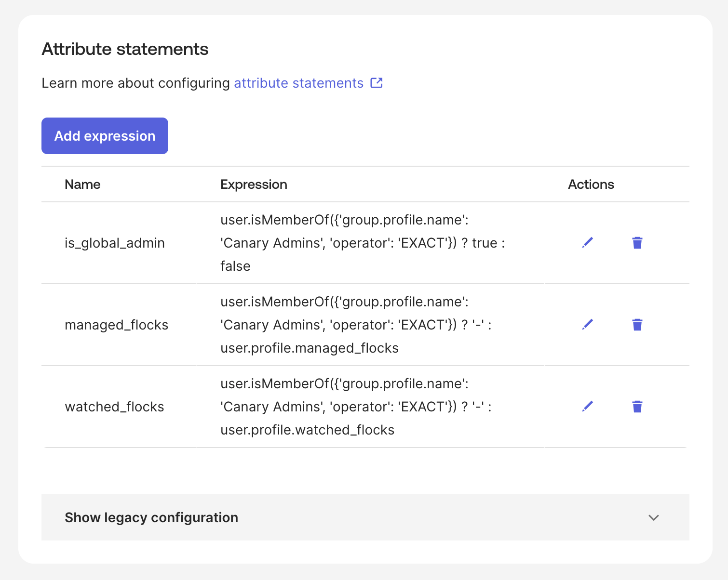Click trash icon for watched_flocks row

[637, 407]
